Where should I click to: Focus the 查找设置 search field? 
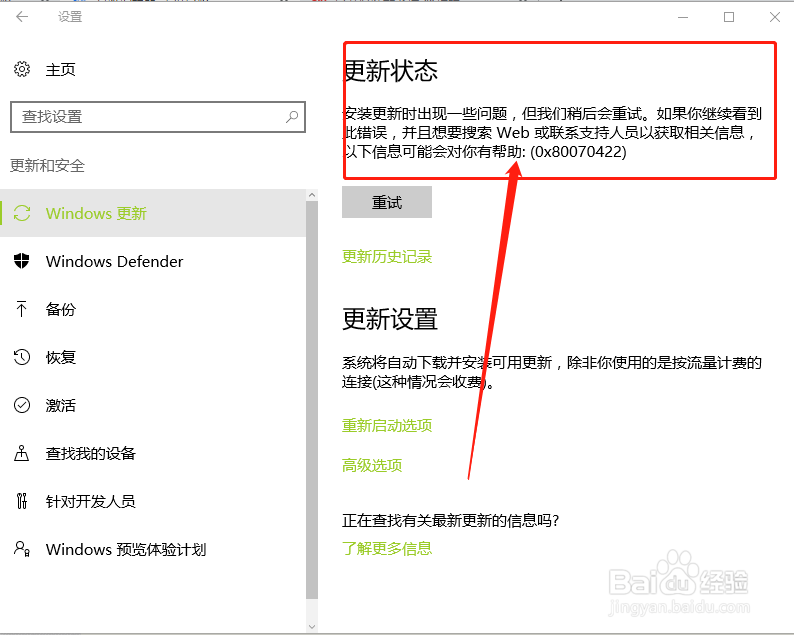tap(158, 117)
